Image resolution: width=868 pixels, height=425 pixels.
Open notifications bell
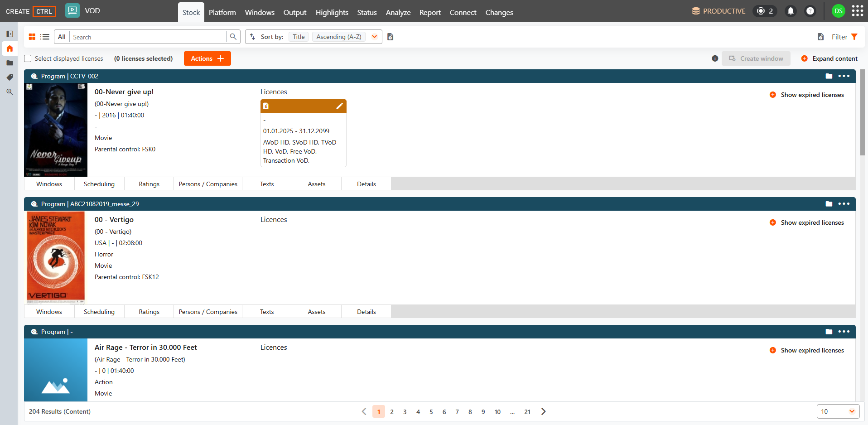coord(791,11)
